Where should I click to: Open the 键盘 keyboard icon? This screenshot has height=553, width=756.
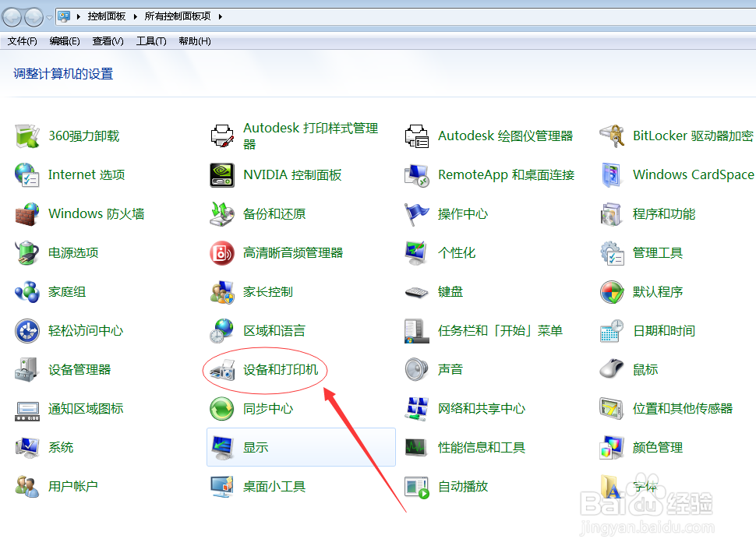tap(417, 292)
